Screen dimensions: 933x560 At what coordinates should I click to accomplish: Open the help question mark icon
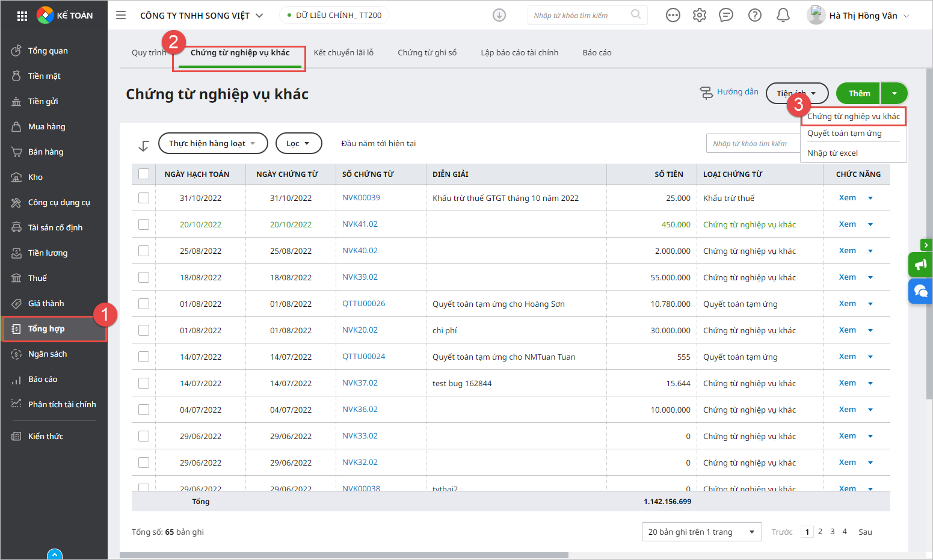(x=755, y=15)
